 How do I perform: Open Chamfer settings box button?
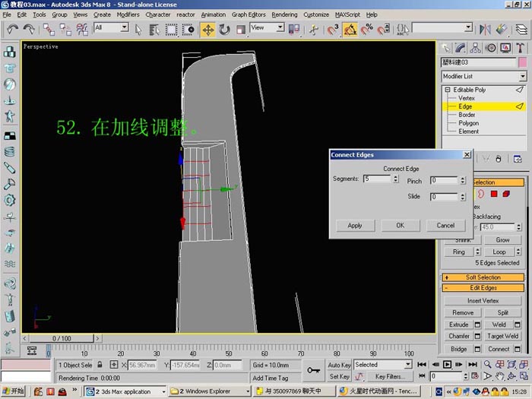(x=477, y=336)
